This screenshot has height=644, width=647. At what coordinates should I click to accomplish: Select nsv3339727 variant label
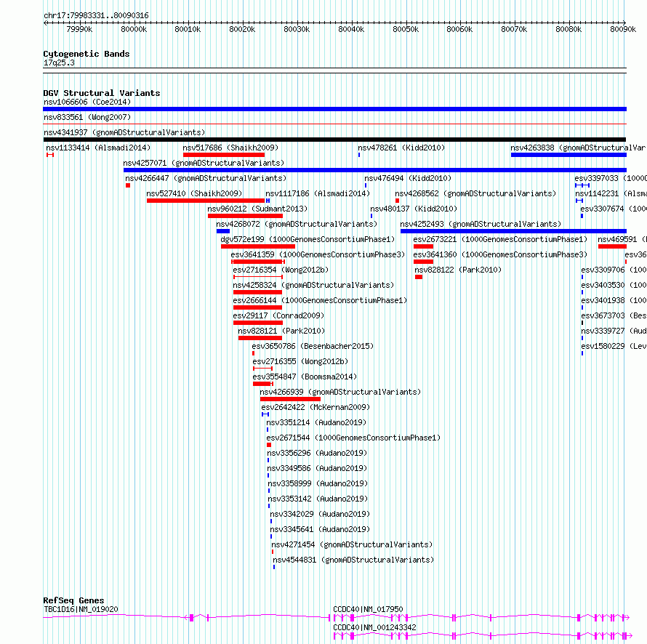(614, 331)
